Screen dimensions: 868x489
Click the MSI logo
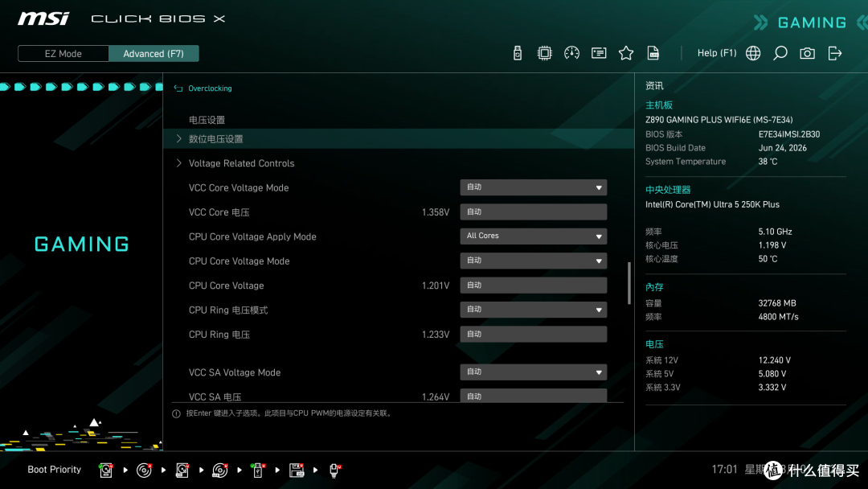(x=43, y=18)
